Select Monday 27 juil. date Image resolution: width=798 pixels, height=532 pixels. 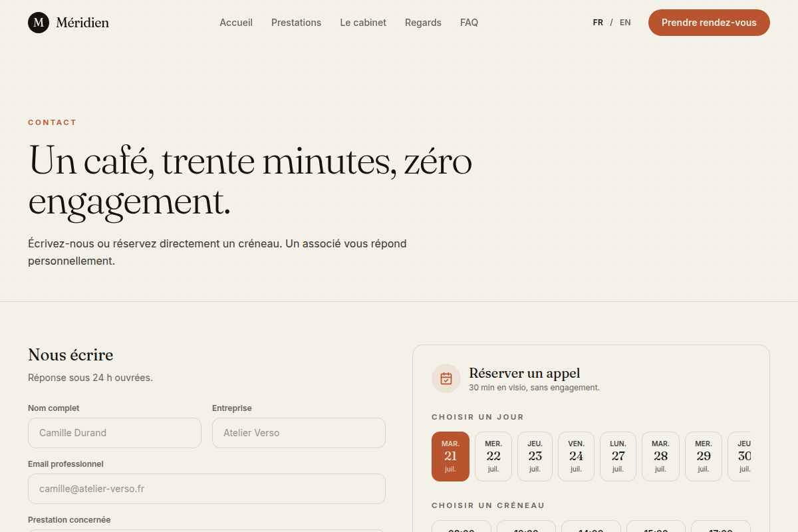[618, 456]
